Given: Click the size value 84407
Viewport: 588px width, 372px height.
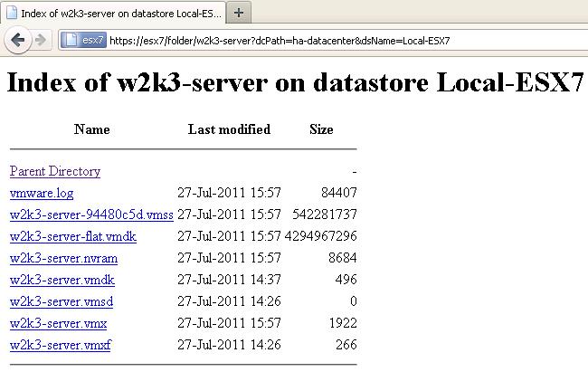Looking at the screenshot, I should pos(339,193).
